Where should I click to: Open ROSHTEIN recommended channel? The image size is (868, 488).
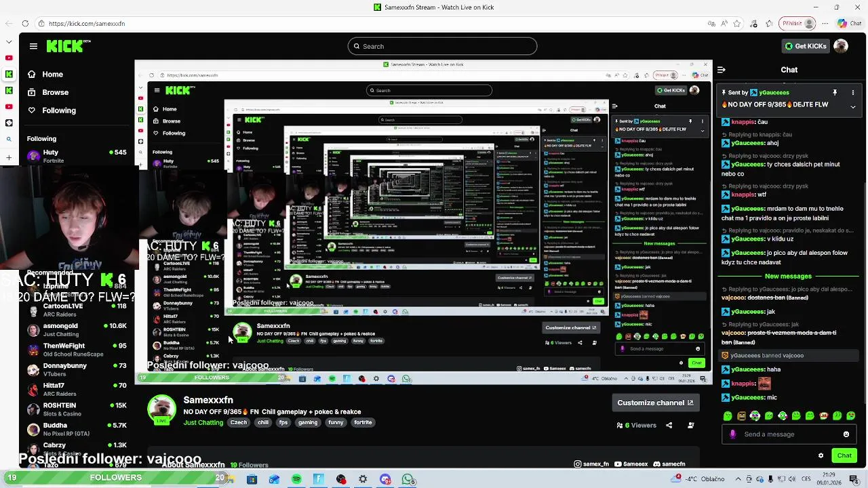pos(77,409)
